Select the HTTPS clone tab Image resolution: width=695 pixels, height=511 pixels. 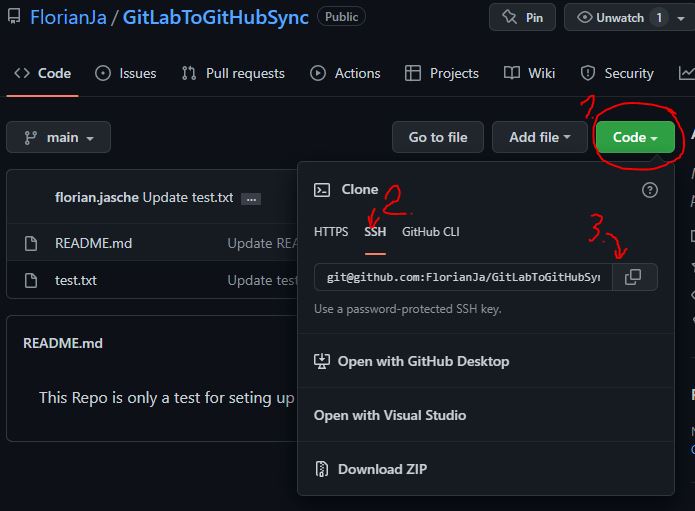click(331, 232)
